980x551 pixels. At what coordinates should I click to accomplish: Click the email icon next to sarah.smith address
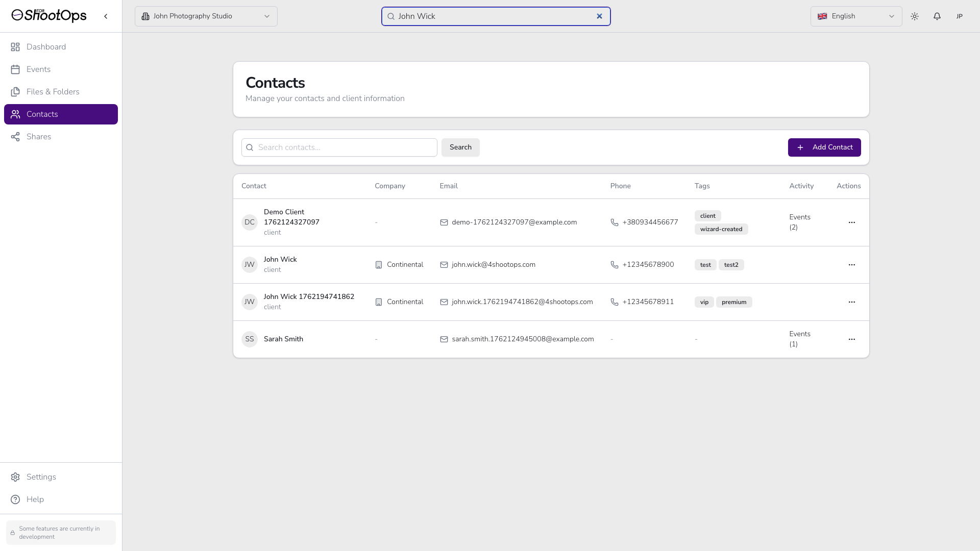click(444, 339)
